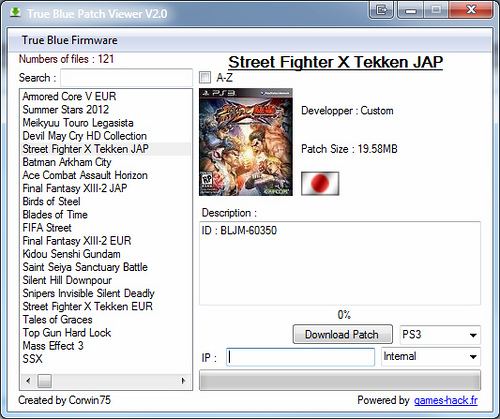500x419 pixels.
Task: Click the extra title bar button left of minimize
Action: point(382,10)
